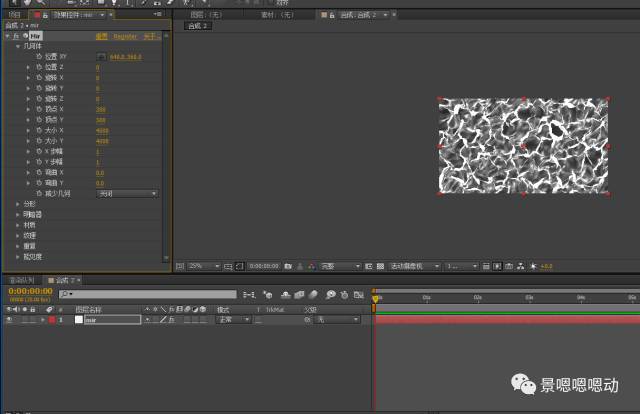Collapse the 几何体 group
Image resolution: width=640 pixels, height=414 pixels.
(18, 46)
